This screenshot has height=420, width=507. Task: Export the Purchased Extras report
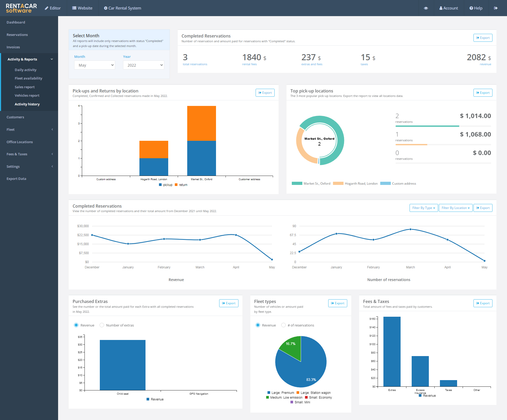[229, 303]
